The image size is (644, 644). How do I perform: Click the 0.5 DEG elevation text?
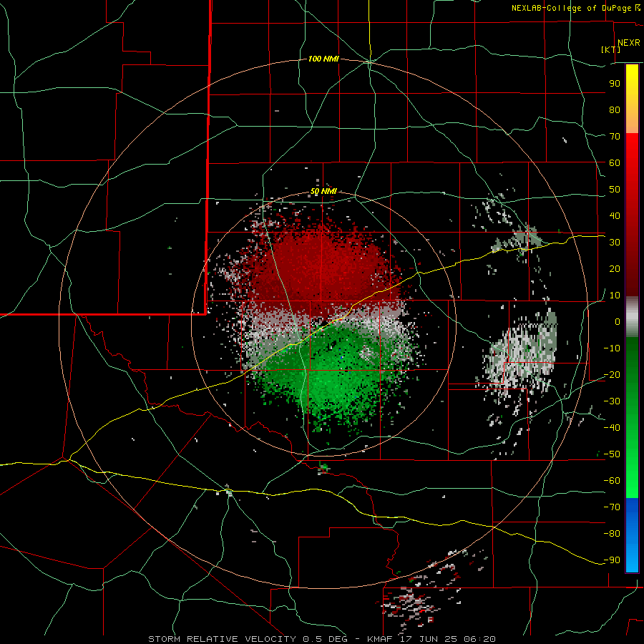click(x=326, y=639)
